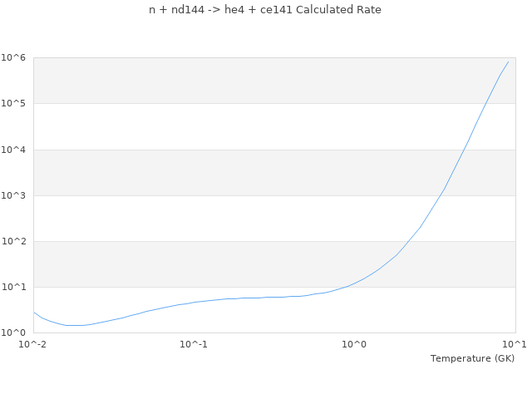Click the 10^0 label on the horizontal axis
Image resolution: width=532 pixels, height=399 pixels.
(x=355, y=344)
